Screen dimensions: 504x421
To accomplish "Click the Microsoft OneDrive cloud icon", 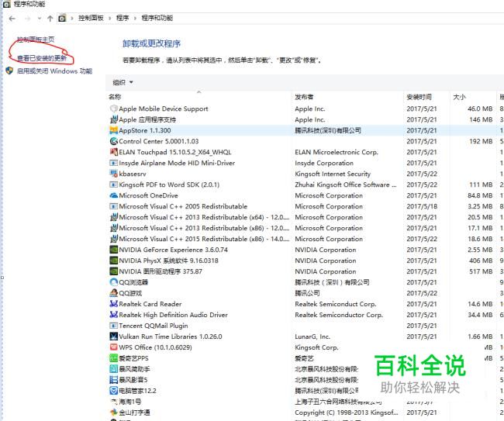I will (x=113, y=195).
